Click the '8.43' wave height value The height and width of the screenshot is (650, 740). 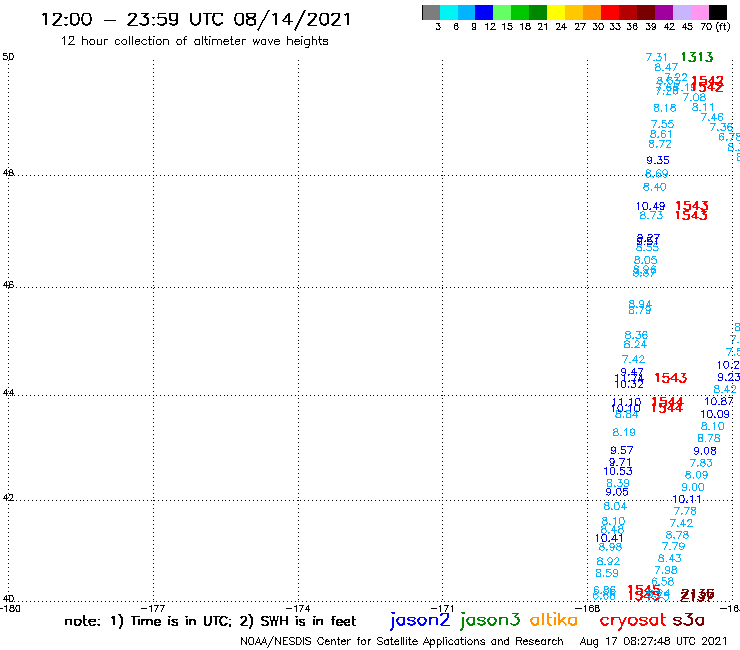[670, 558]
